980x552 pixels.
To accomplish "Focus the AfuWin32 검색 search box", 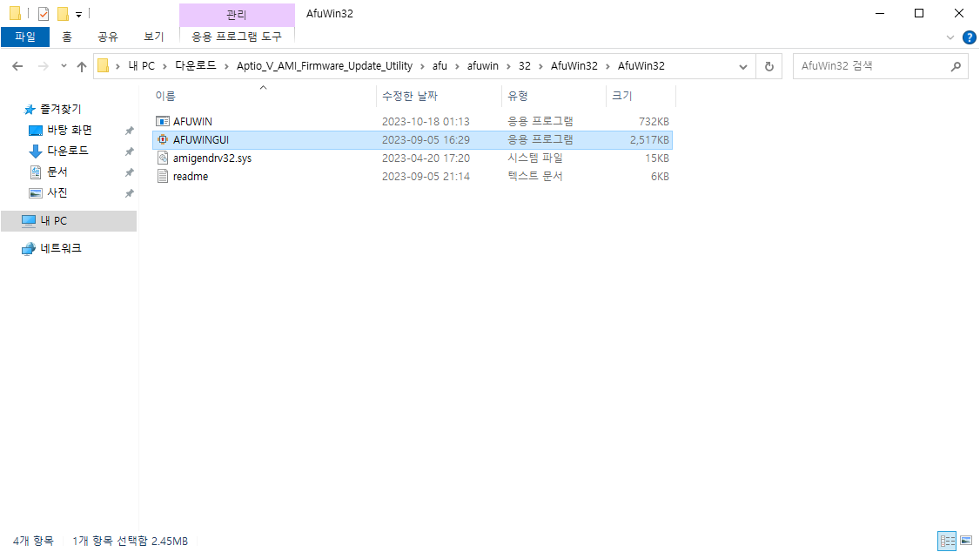I will tap(882, 66).
